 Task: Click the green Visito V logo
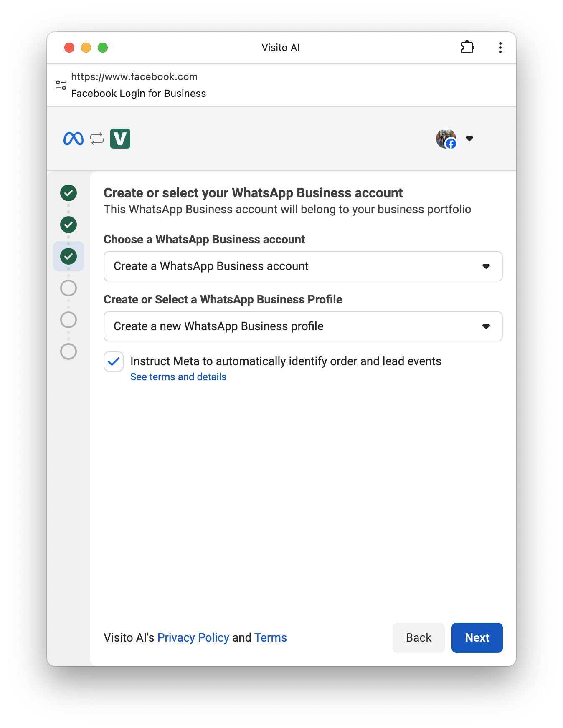pos(120,139)
